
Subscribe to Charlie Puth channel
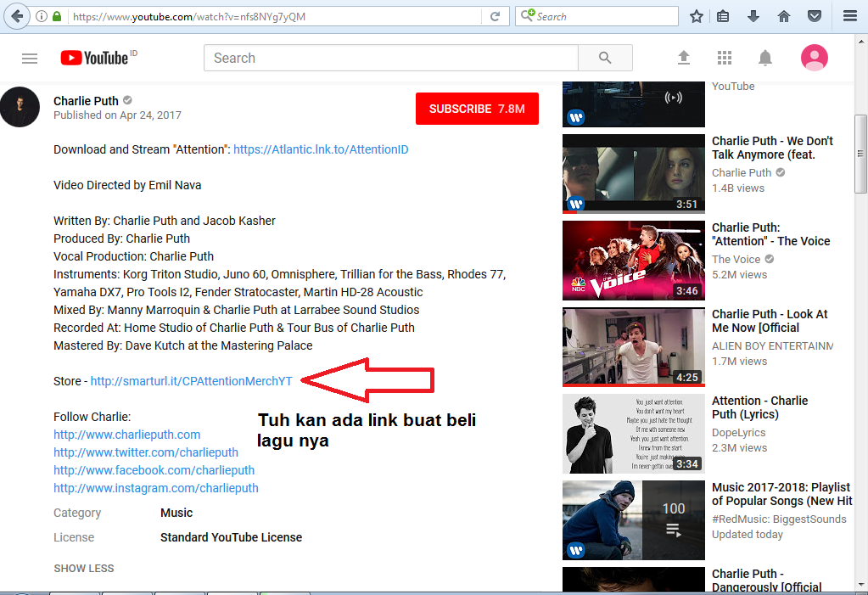(x=477, y=109)
